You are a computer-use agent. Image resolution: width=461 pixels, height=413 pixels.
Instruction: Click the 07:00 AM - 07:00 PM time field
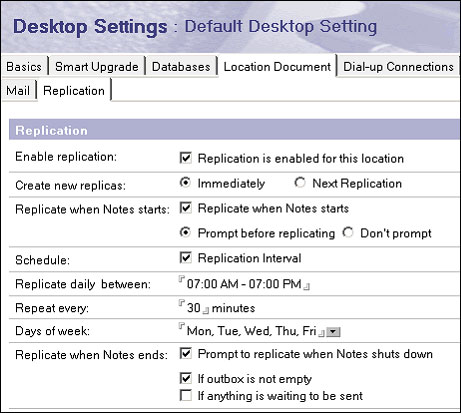click(244, 284)
